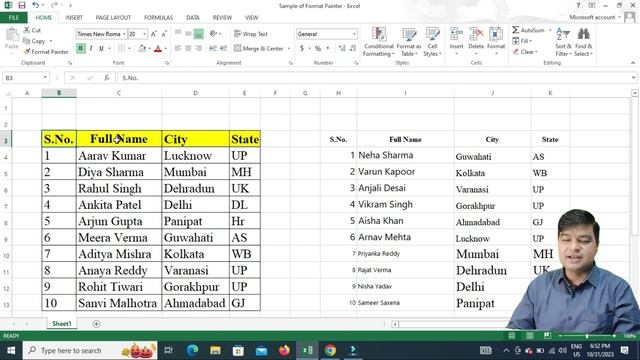This screenshot has height=360, width=640.
Task: Switch to the DATA tab
Action: tap(193, 18)
